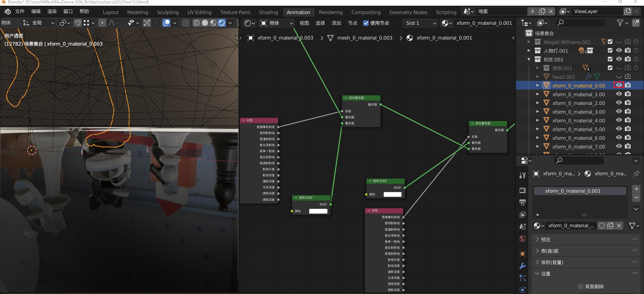Open the Modifiers wrench properties tab
Image resolution: width=644 pixels, height=294 pixels.
523,266
